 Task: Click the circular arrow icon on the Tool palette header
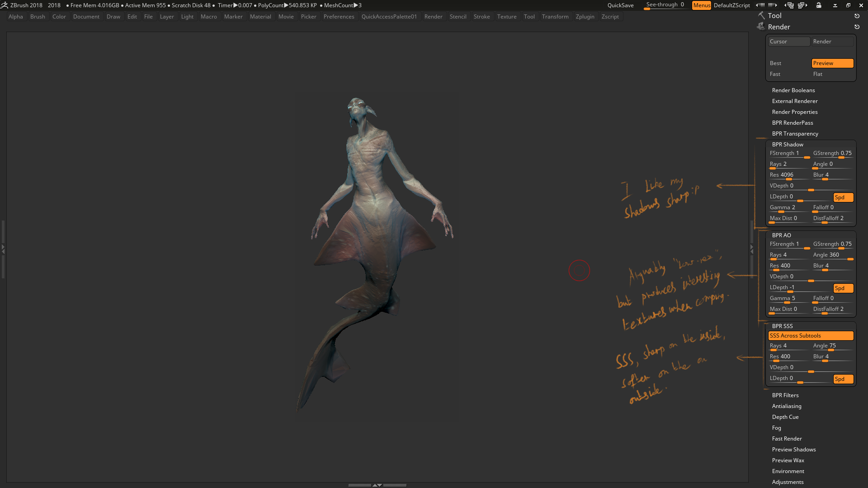[x=857, y=16]
